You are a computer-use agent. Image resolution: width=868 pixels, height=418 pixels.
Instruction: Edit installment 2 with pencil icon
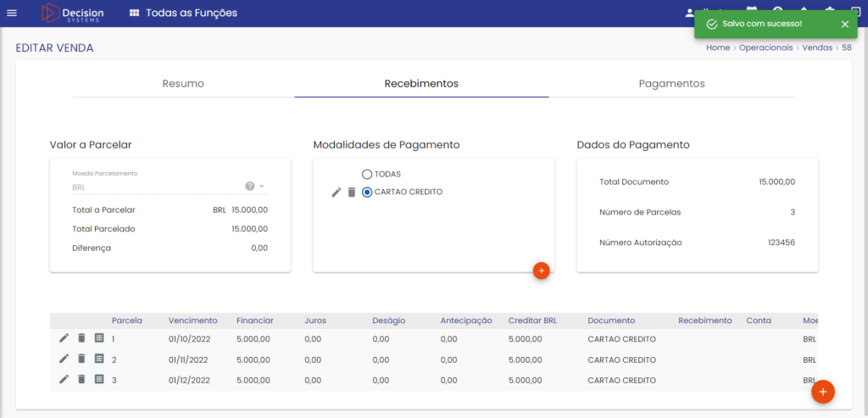click(x=64, y=359)
